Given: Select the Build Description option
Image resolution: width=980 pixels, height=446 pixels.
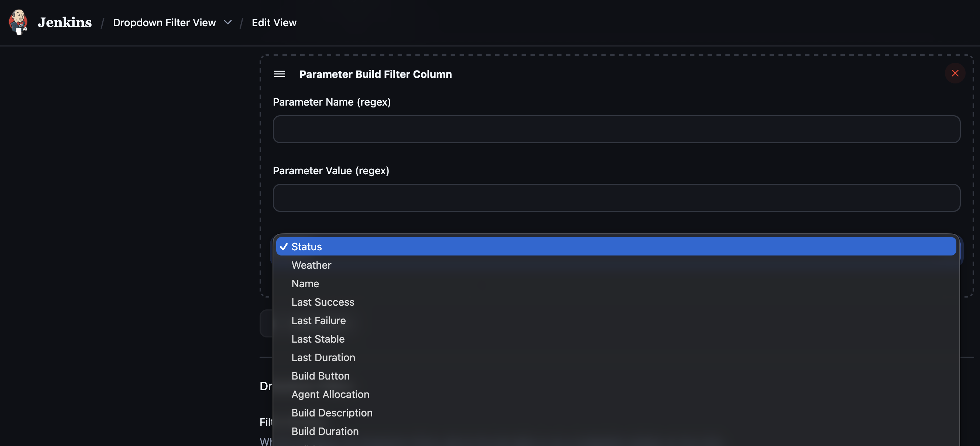Looking at the screenshot, I should pyautogui.click(x=332, y=412).
